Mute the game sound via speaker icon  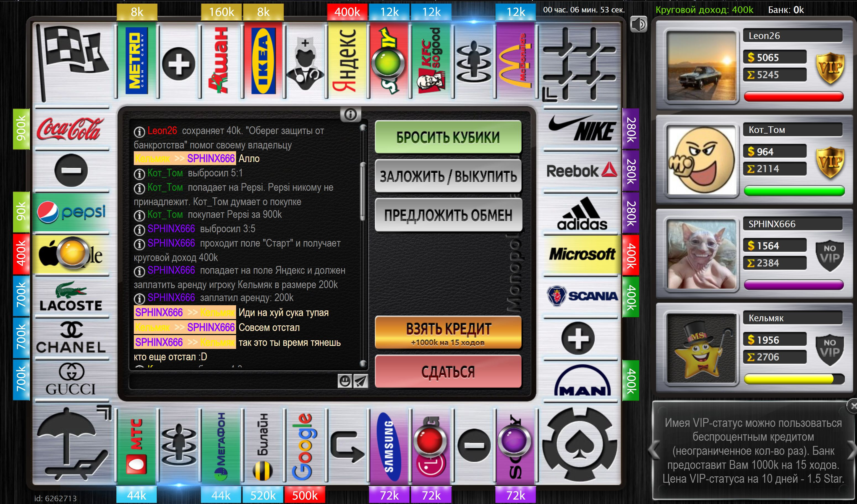[x=638, y=25]
